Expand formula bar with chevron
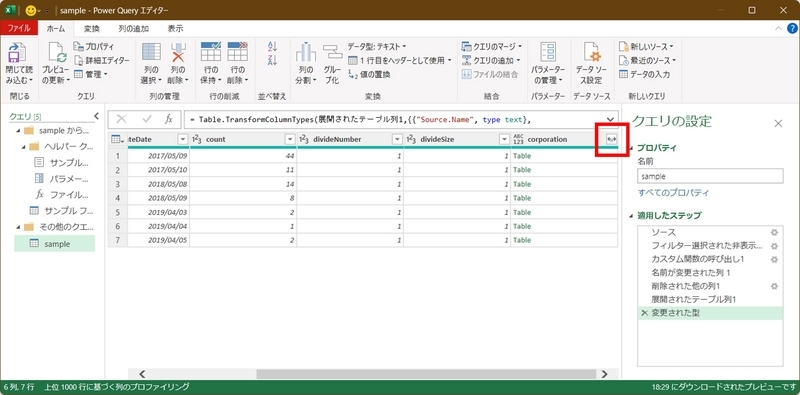 pos(610,119)
